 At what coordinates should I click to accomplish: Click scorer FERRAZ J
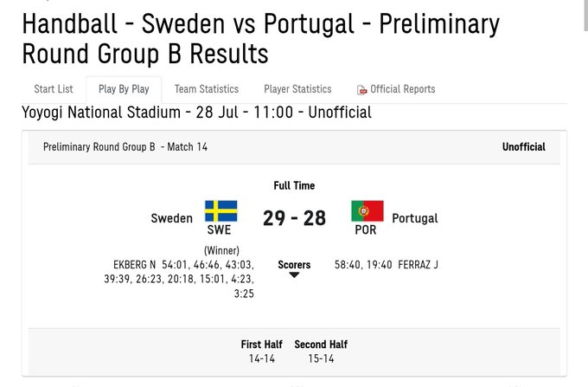click(418, 264)
